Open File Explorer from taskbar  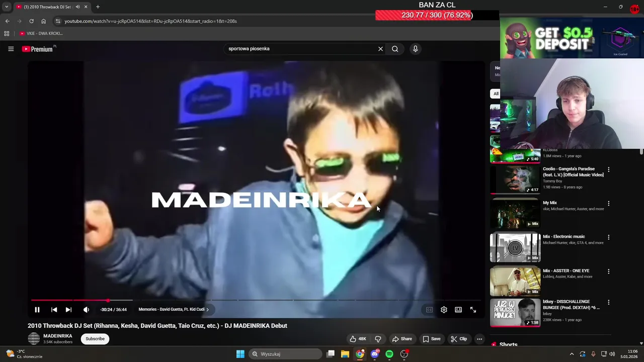coord(345,354)
